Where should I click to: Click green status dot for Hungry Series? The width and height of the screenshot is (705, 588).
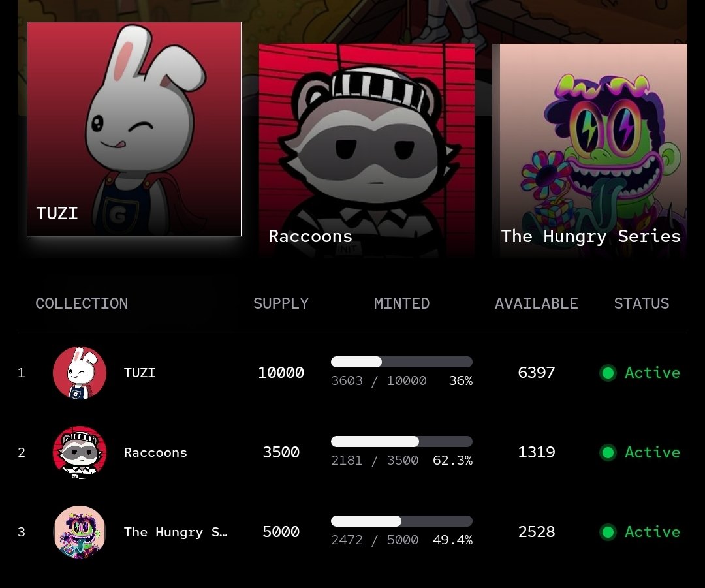tap(608, 532)
